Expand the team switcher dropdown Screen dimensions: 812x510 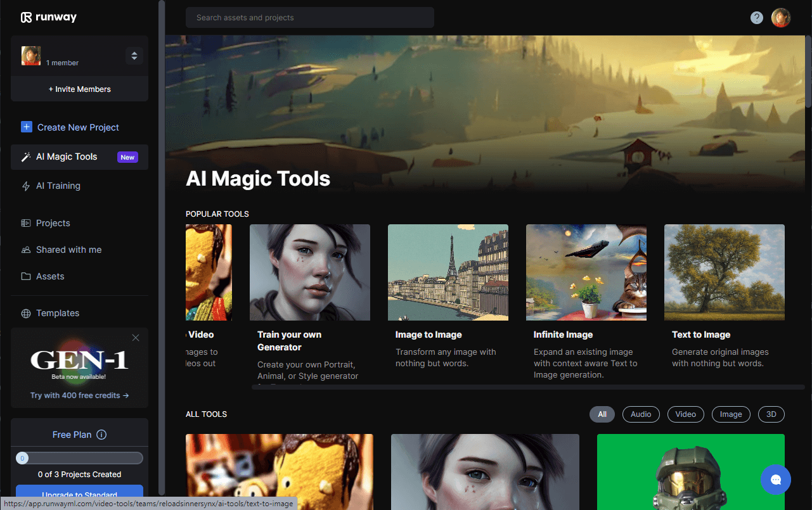[x=134, y=56]
